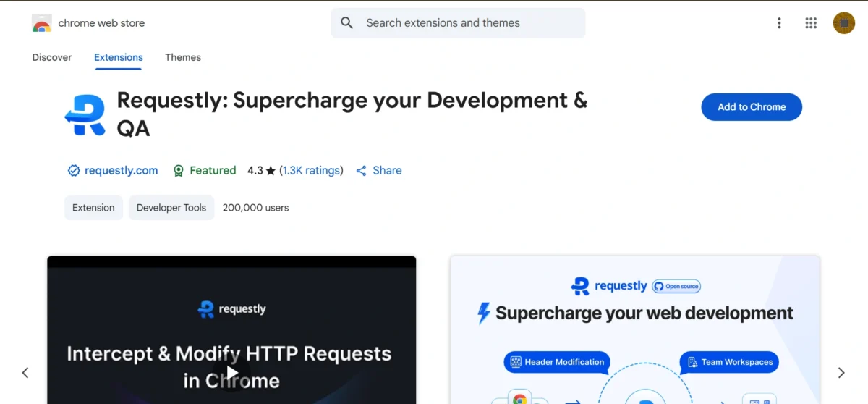
Task: Open the requestly.com link
Action: pyautogui.click(x=121, y=171)
